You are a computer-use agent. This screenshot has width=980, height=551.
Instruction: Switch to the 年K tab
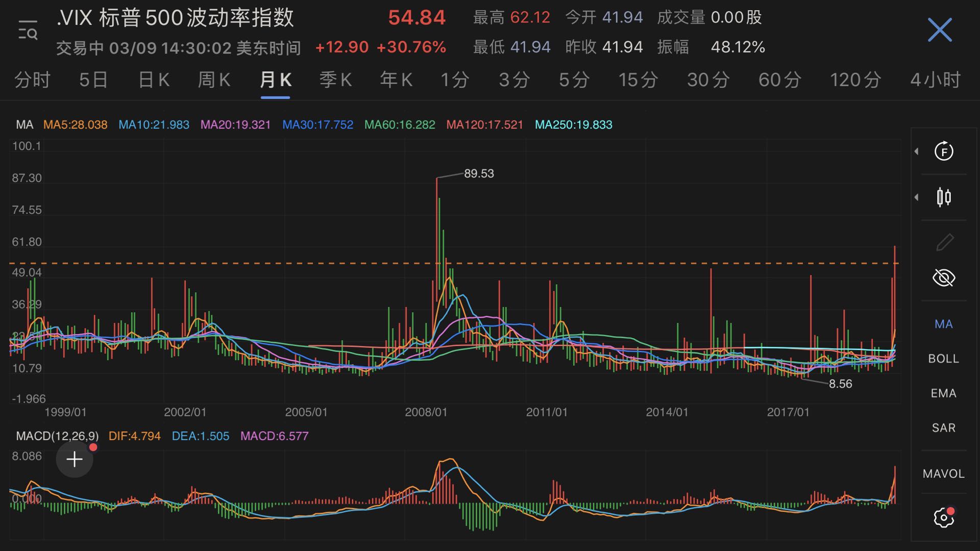396,80
